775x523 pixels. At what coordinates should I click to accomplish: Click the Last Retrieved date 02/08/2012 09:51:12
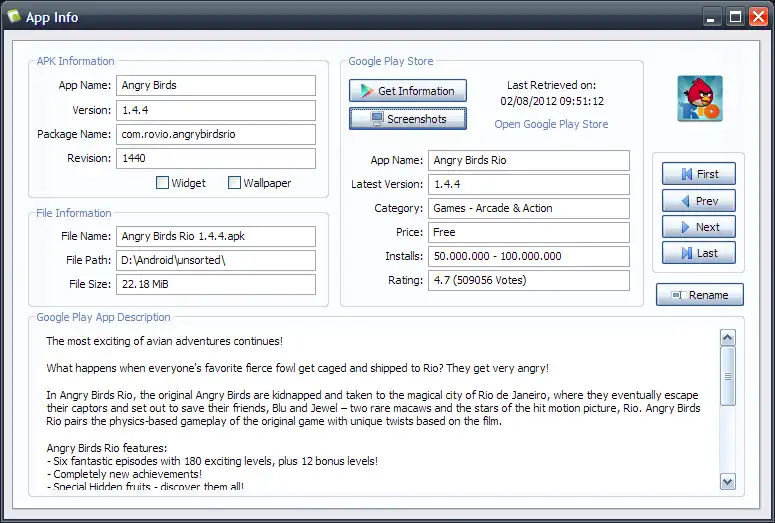pos(552,101)
